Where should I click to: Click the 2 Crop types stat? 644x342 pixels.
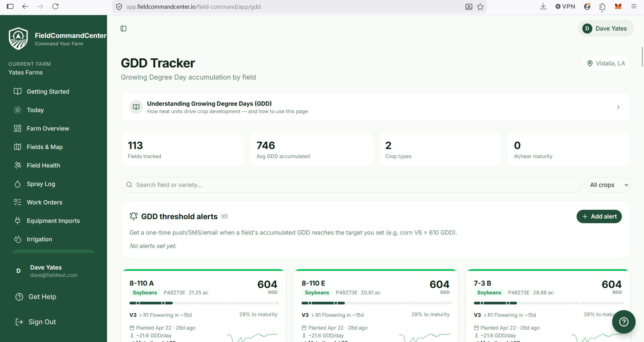[x=440, y=149]
